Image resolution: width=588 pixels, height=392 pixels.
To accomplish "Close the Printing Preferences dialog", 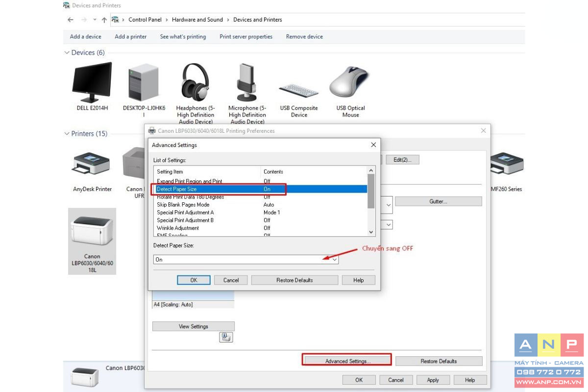I will coord(483,131).
